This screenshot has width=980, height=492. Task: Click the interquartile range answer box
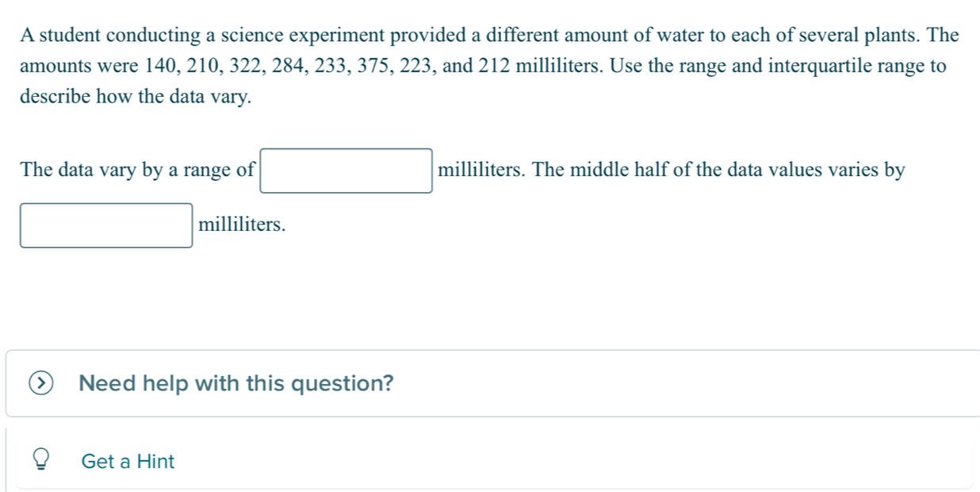[x=106, y=225]
